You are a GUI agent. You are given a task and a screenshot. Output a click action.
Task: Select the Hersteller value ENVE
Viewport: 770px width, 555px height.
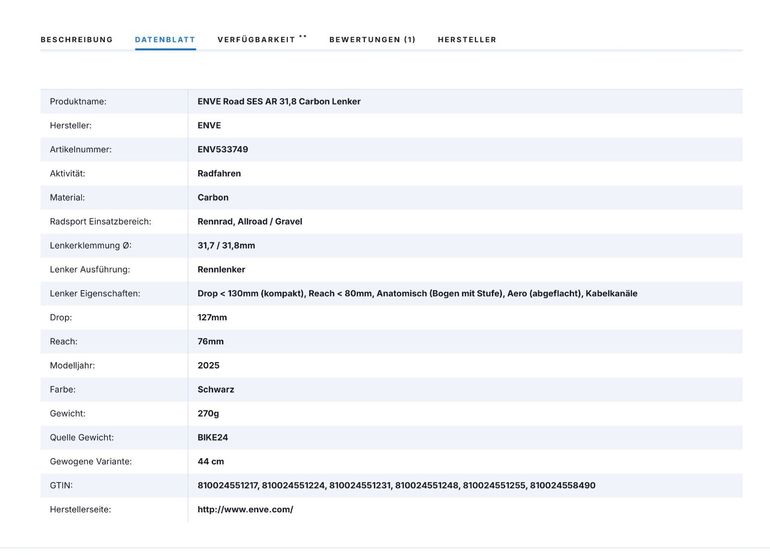pyautogui.click(x=209, y=125)
